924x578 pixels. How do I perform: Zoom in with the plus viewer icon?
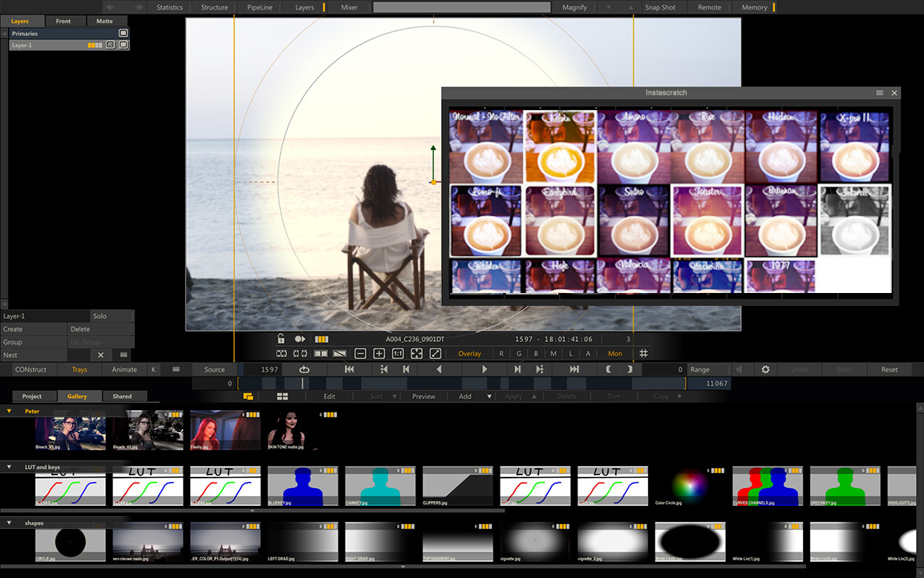[x=379, y=353]
